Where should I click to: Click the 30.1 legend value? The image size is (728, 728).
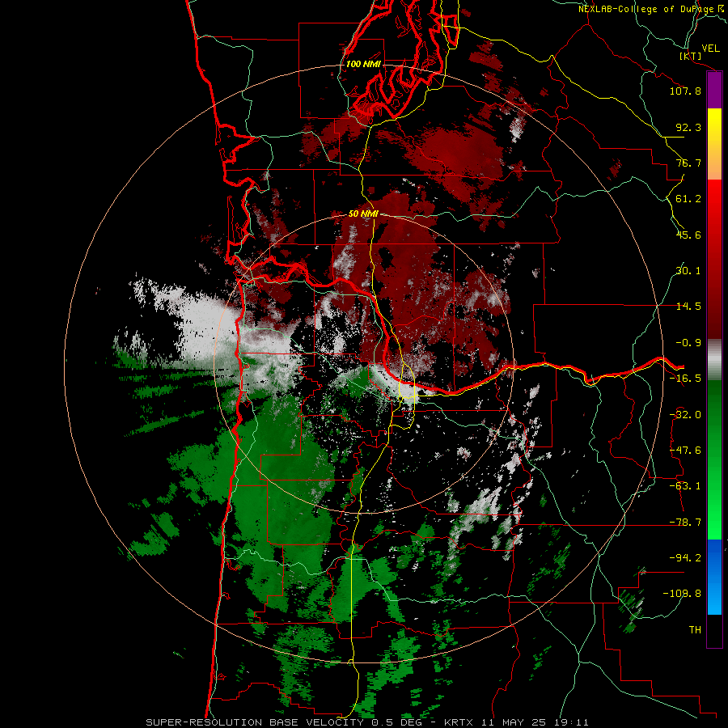(688, 271)
